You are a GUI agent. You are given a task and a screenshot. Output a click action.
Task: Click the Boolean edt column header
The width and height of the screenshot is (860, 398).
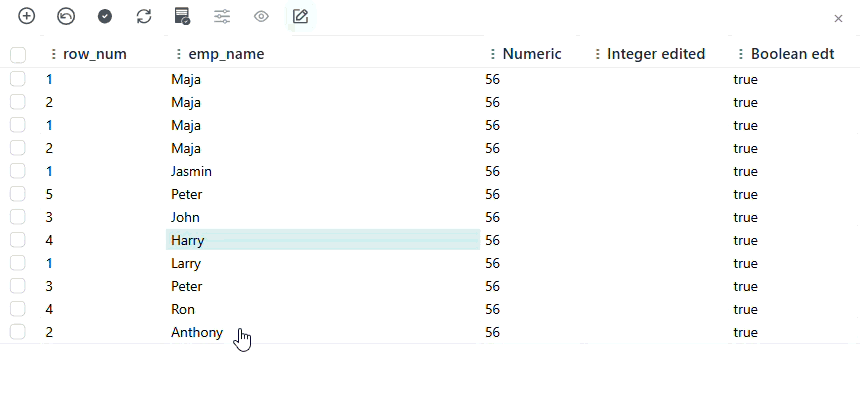coord(793,54)
